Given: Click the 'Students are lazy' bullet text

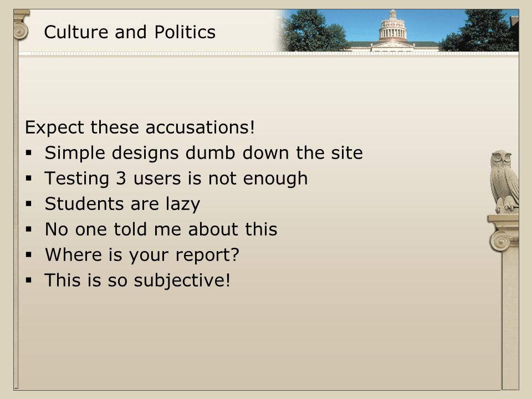Looking at the screenshot, I should click(122, 204).
